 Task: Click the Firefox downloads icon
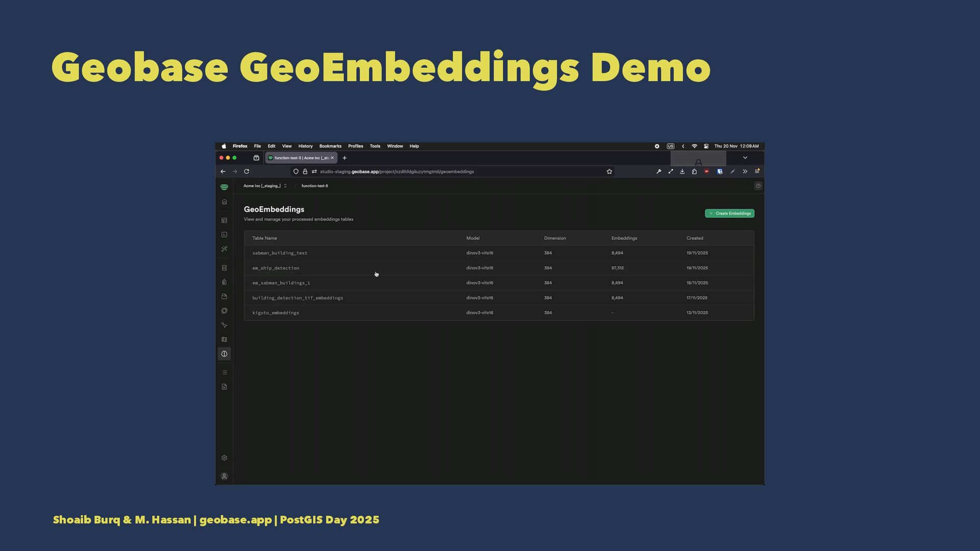point(682,172)
